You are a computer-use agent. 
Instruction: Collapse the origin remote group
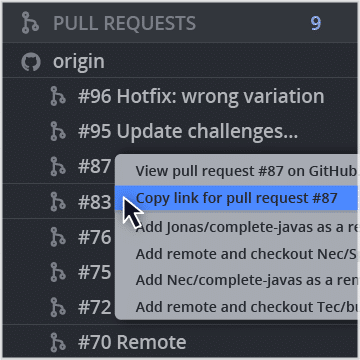(180, 62)
